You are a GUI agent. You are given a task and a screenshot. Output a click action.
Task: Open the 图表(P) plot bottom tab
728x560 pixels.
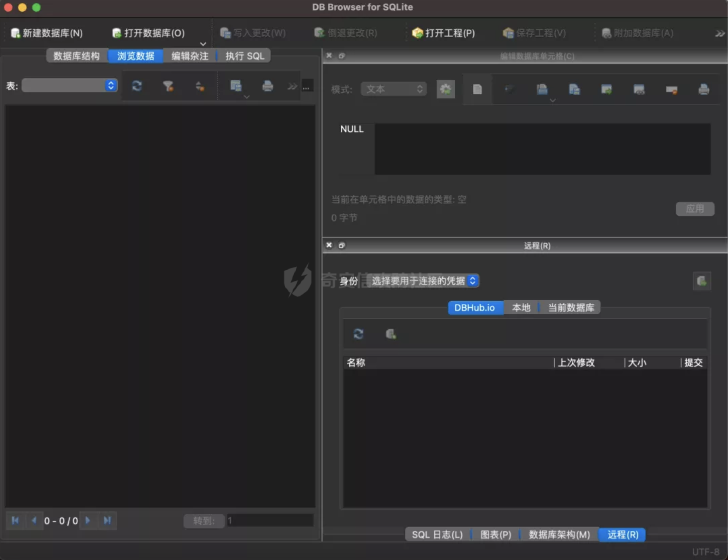coord(496,535)
